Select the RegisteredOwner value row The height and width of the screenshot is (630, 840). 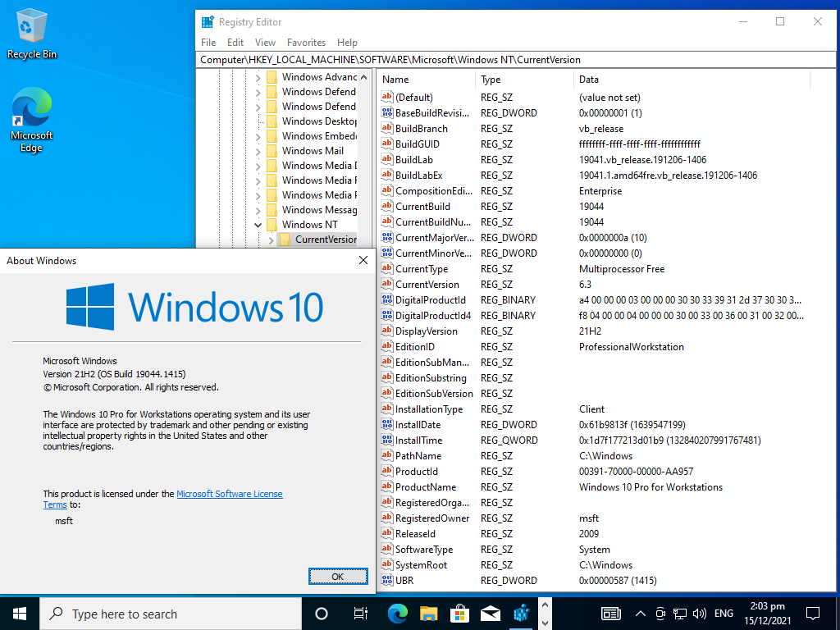(x=595, y=518)
